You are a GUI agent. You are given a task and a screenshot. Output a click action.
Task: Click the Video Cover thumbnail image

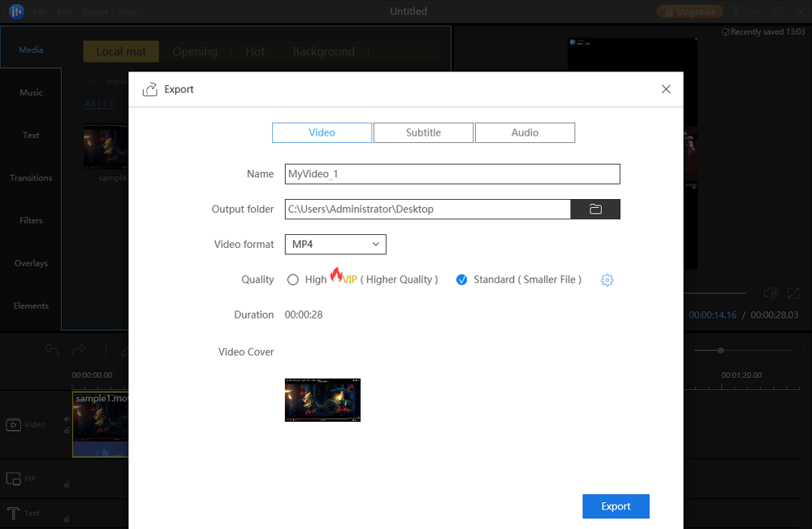tap(322, 400)
